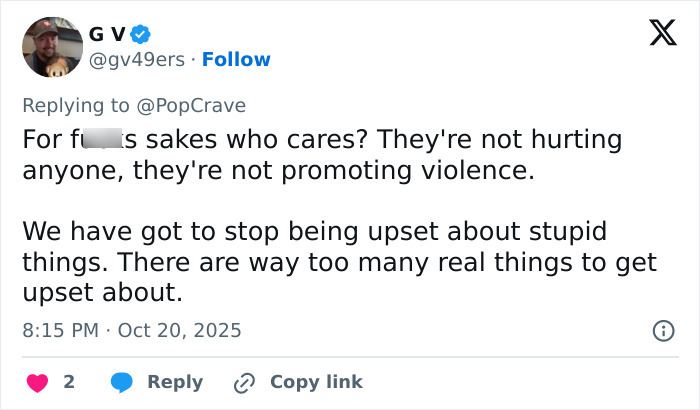
Task: Click the X logo in the corner
Action: [655, 34]
